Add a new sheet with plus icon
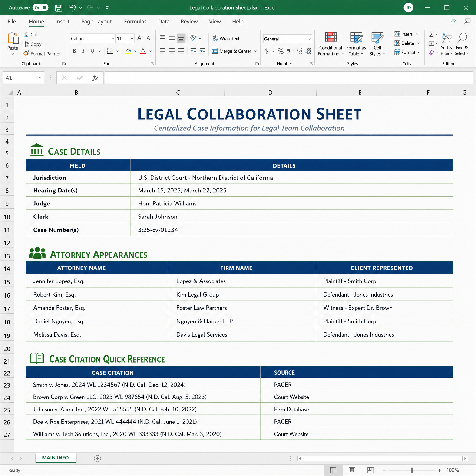 97,458
